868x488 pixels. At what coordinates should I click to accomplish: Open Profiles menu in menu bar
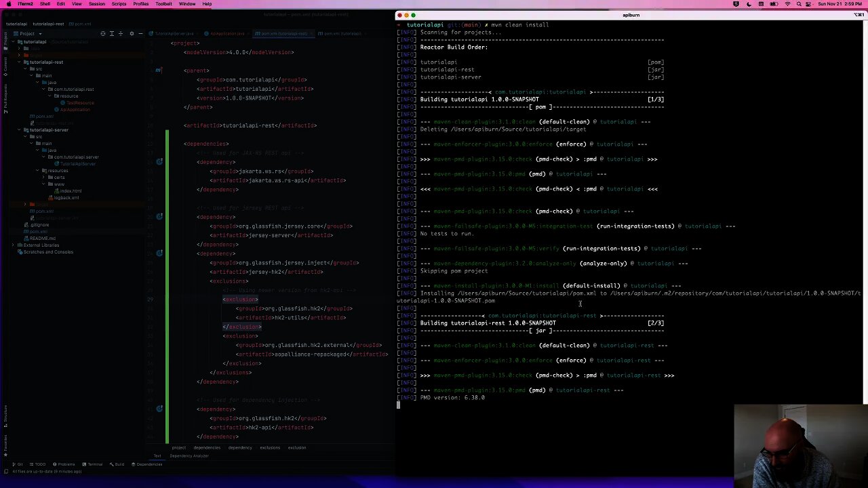pos(141,4)
